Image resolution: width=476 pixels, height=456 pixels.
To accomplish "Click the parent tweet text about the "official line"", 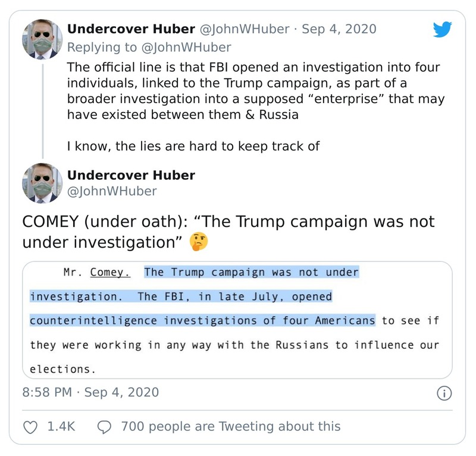I will click(x=255, y=90).
